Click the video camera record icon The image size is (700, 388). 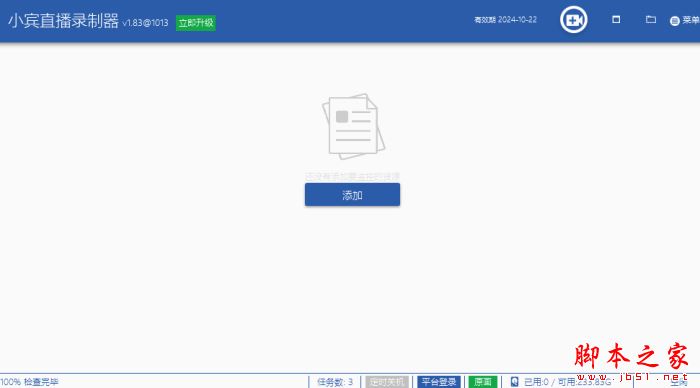pos(574,20)
